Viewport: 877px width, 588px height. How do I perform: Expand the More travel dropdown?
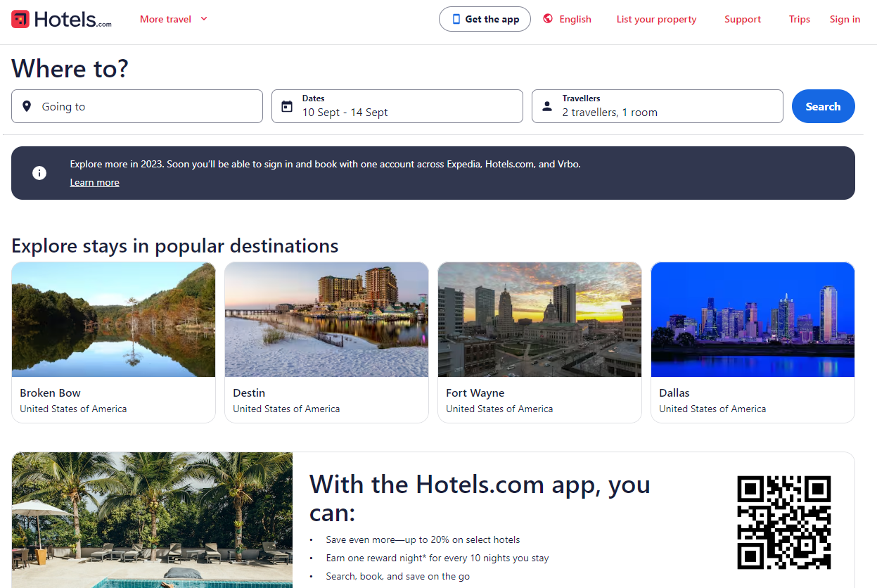174,19
